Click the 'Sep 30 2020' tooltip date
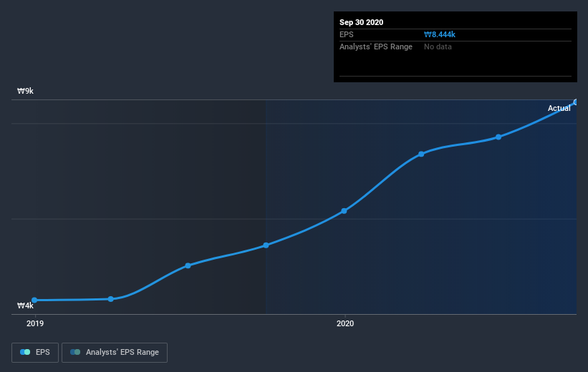Image resolution: width=588 pixels, height=372 pixels. (361, 22)
